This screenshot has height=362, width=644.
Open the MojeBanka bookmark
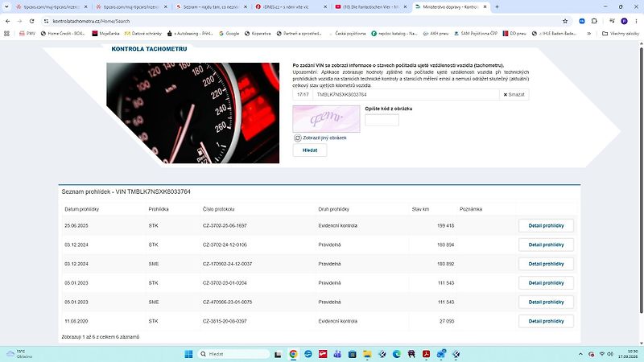click(x=105, y=33)
